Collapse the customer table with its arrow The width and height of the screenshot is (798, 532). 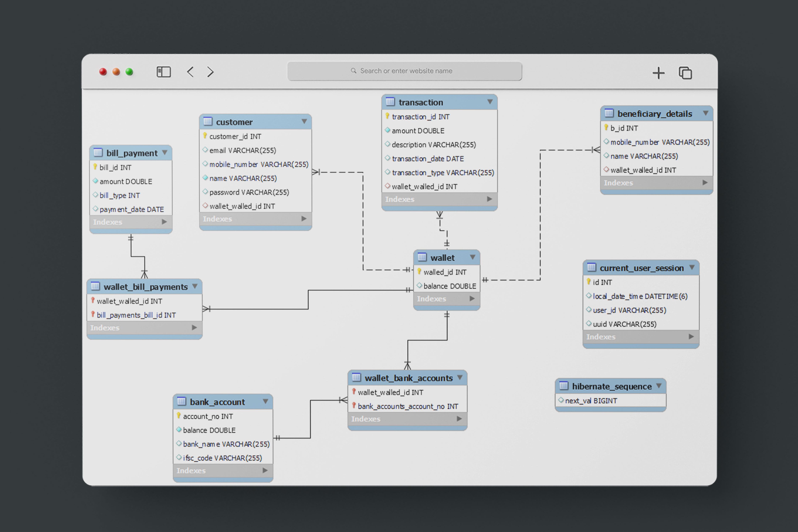304,121
